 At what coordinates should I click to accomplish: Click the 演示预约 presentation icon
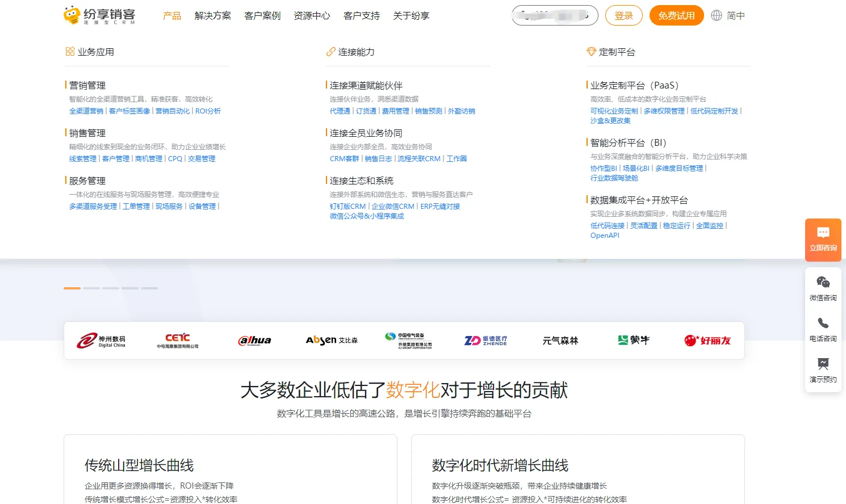pos(823,364)
